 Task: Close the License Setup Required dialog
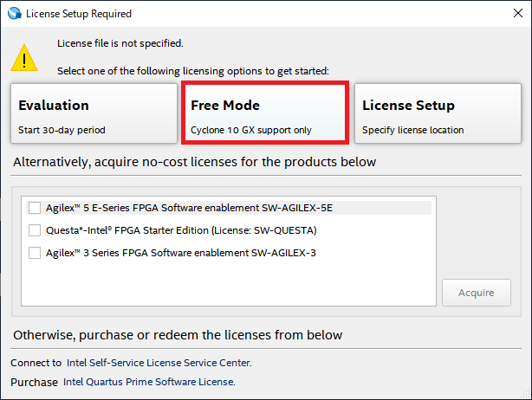(x=518, y=13)
